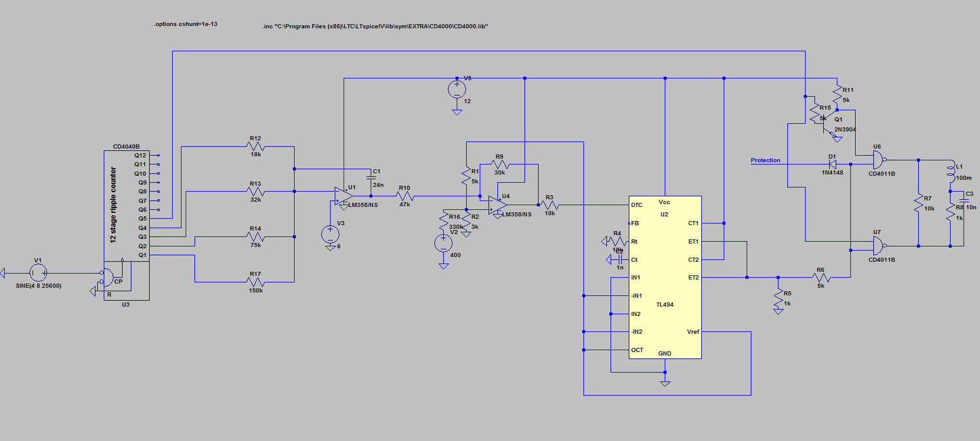Select the U4 LM358 op-amp symbol

coord(498,205)
